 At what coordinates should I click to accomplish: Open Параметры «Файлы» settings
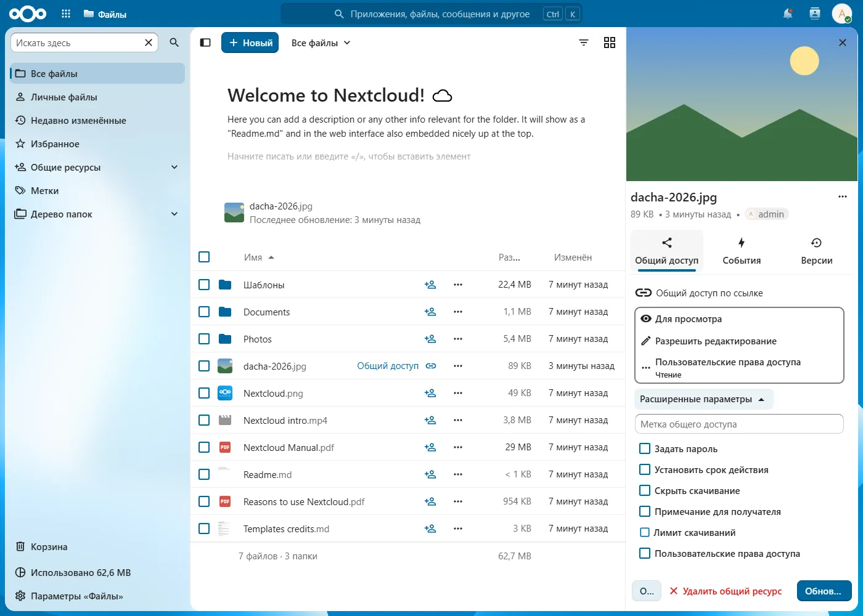(97, 596)
